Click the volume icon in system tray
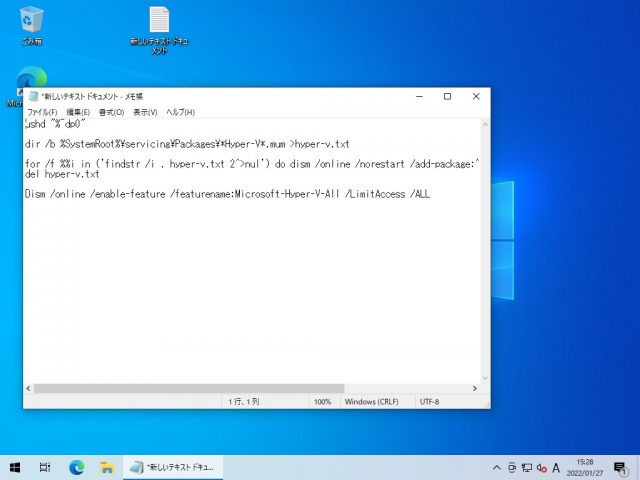The height and width of the screenshot is (480, 640). point(541,467)
